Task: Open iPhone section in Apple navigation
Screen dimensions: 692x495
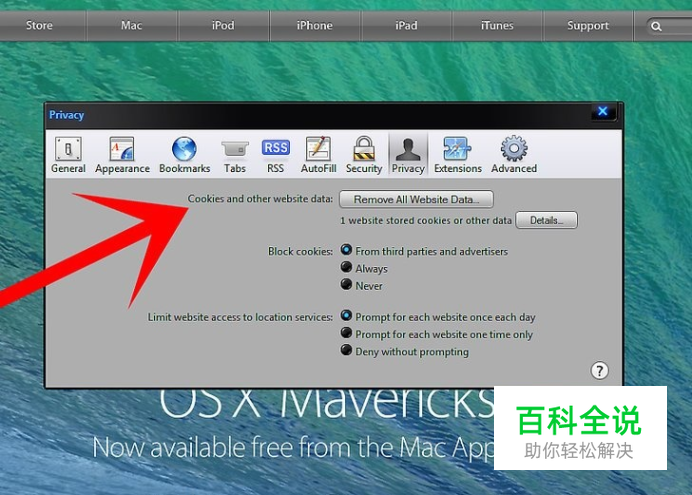Action: pos(315,26)
